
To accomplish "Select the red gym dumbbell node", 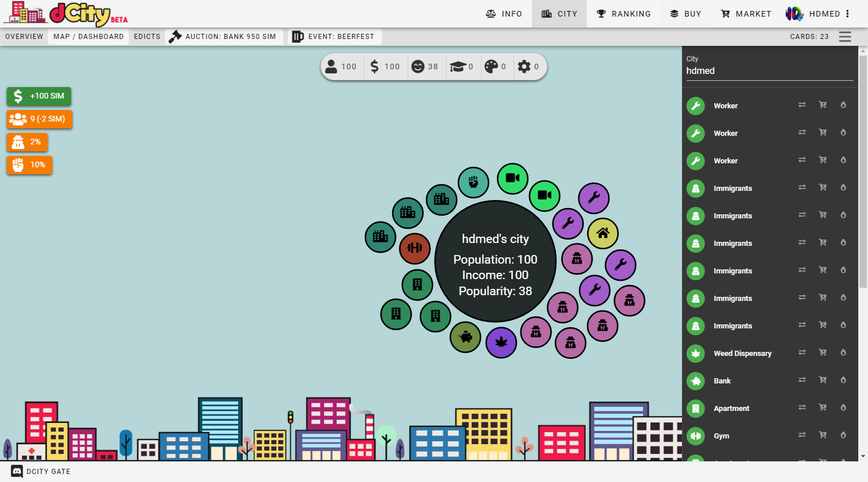I will (415, 248).
